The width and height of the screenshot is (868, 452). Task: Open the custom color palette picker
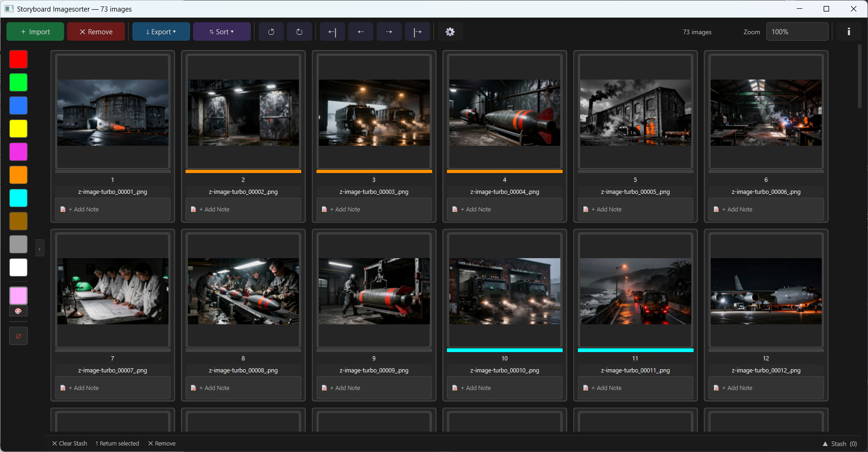19,311
